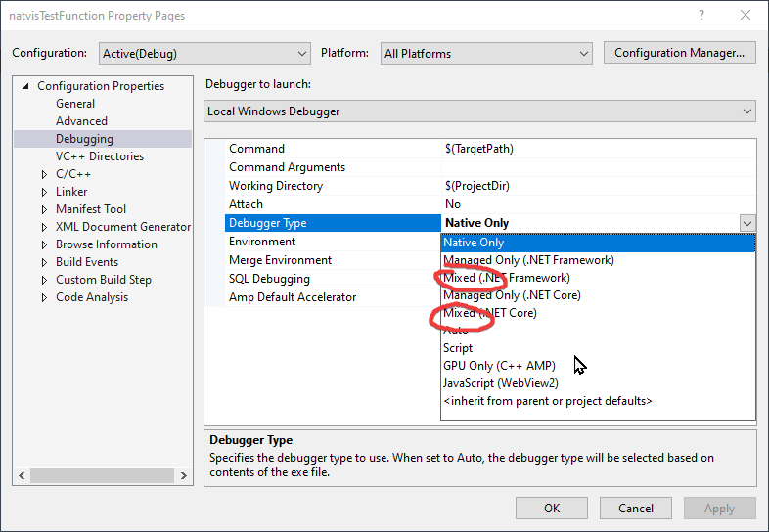Choose Managed Only (.NET Framework) option
This screenshot has height=532, width=769.
point(598,260)
